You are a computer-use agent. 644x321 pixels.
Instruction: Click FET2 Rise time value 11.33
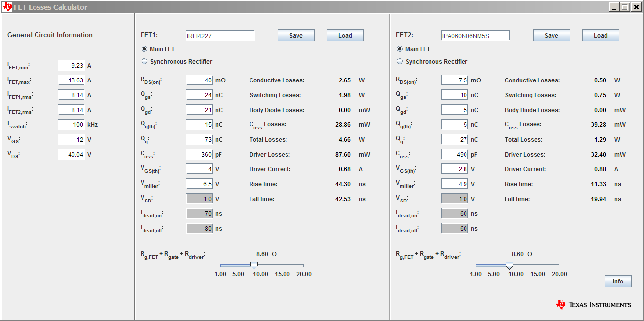pyautogui.click(x=598, y=184)
